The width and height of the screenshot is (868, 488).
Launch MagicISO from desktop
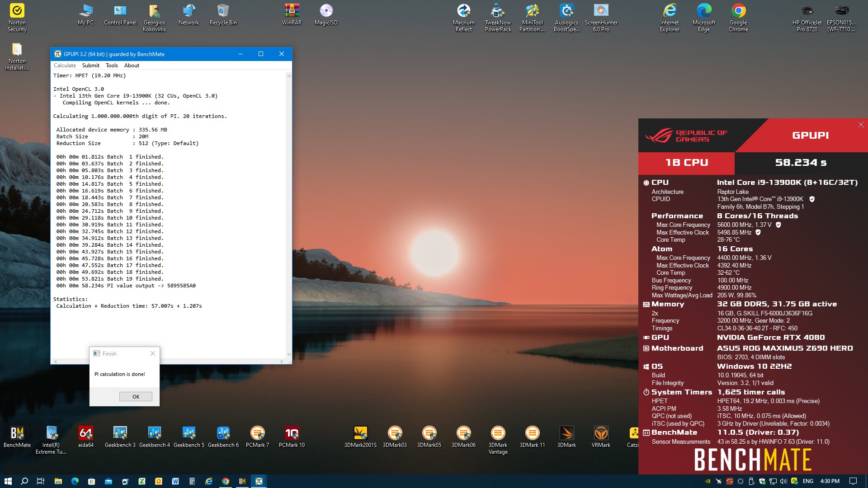click(x=326, y=14)
